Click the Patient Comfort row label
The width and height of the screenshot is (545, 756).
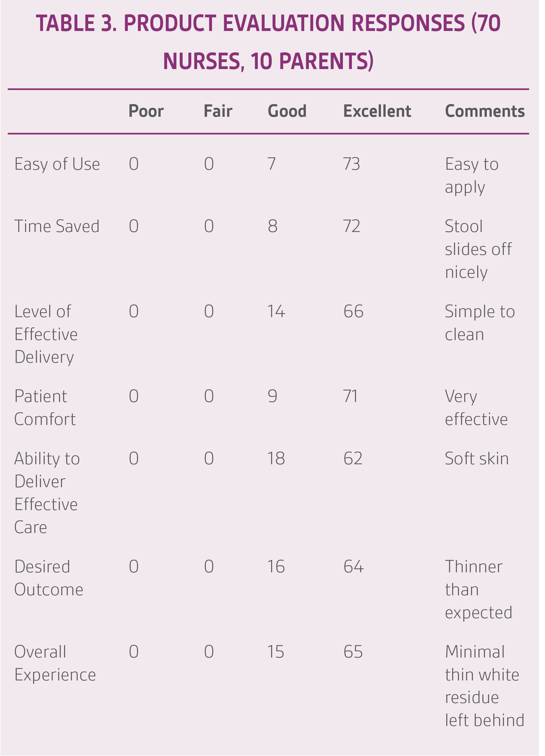(x=45, y=408)
